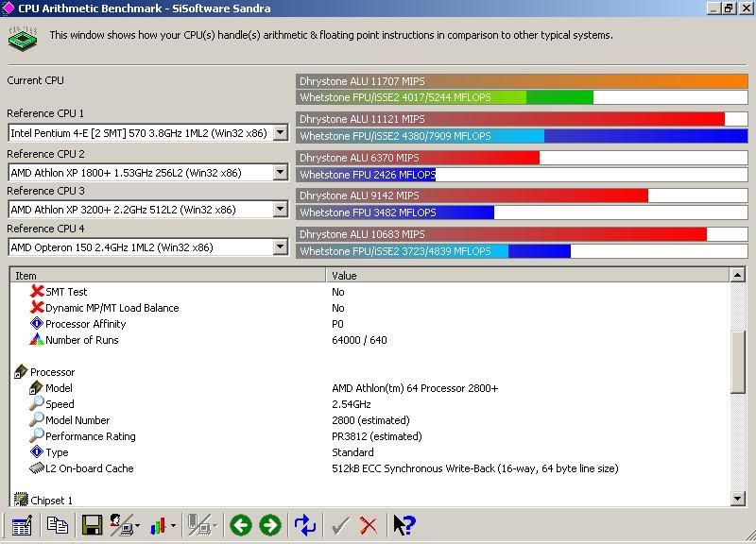Click the diamond icon beside Type
756x544 pixels.
click(37, 451)
